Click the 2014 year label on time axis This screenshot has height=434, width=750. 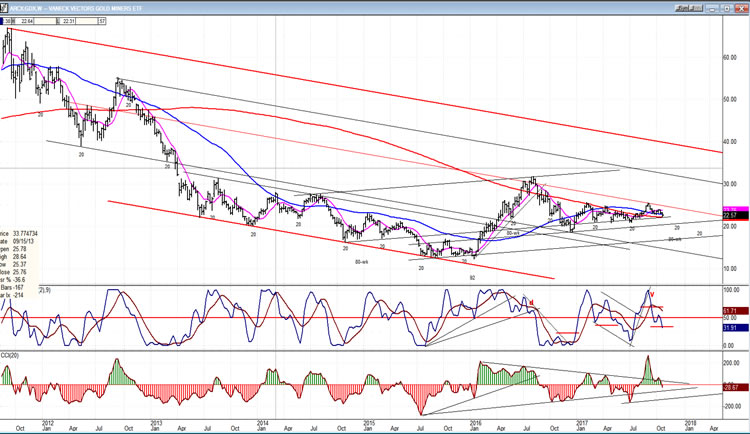pyautogui.click(x=261, y=424)
